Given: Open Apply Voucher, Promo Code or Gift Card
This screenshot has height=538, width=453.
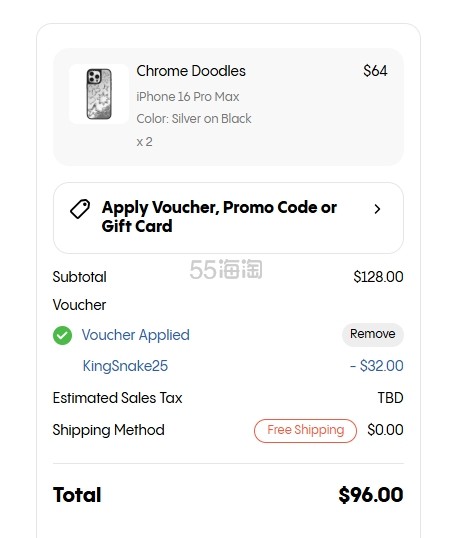Looking at the screenshot, I should (229, 218).
